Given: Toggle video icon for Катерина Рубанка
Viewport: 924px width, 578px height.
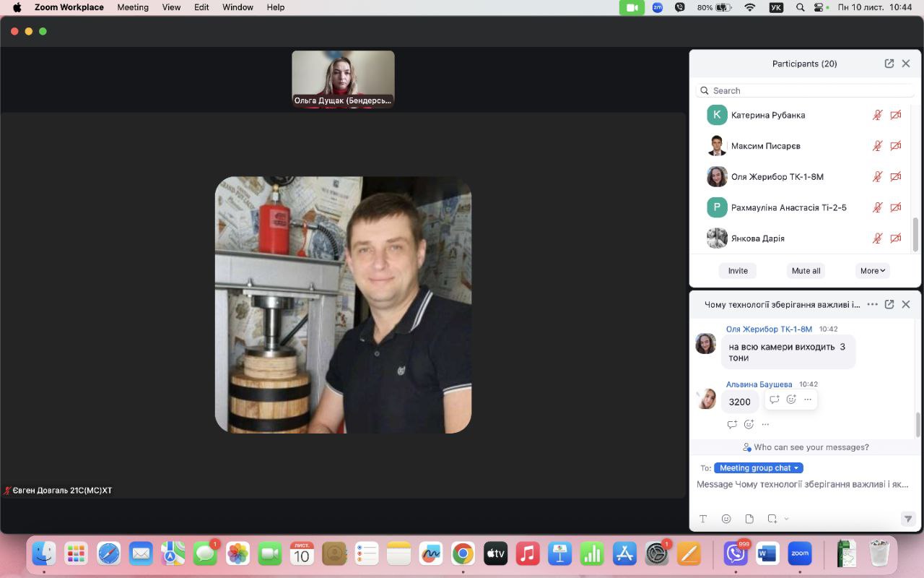Looking at the screenshot, I should (x=896, y=115).
